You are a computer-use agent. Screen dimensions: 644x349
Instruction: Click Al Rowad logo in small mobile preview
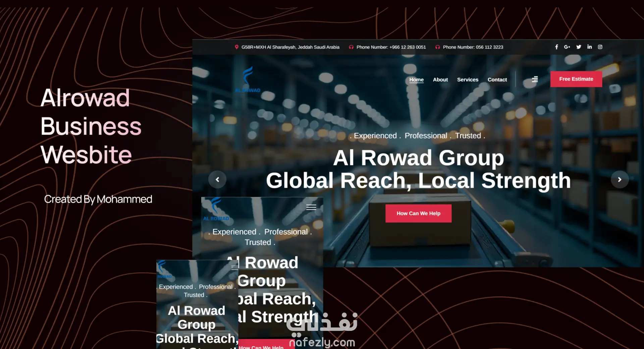coord(164,269)
